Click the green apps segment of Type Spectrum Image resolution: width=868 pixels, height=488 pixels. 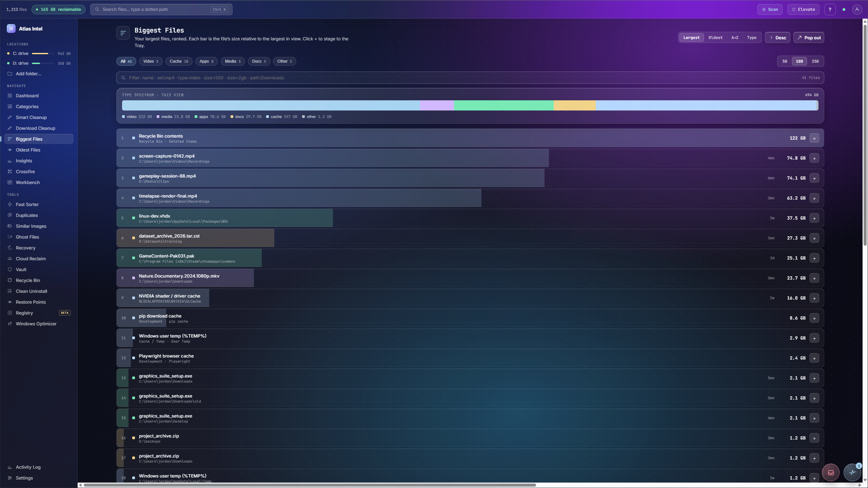pyautogui.click(x=504, y=105)
